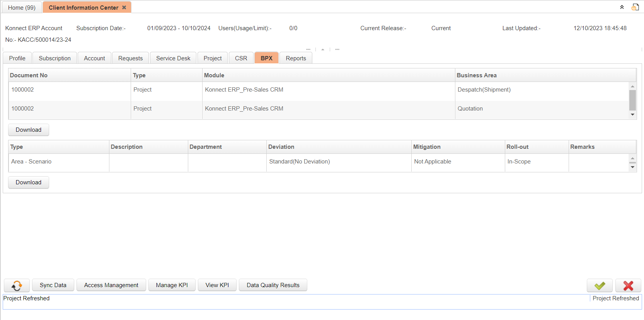Open the Reports tab
This screenshot has width=644, height=320.
[296, 58]
